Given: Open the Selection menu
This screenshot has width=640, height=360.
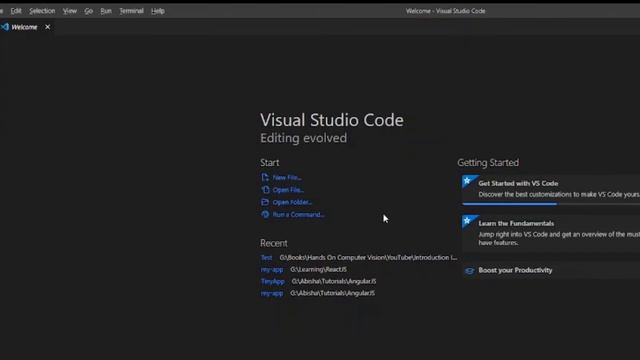Looking at the screenshot, I should point(42,11).
